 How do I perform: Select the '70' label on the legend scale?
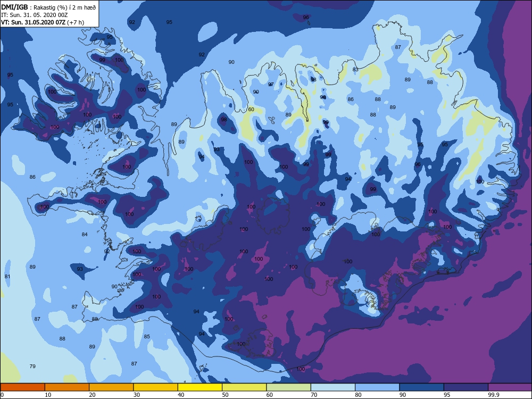point(314,395)
